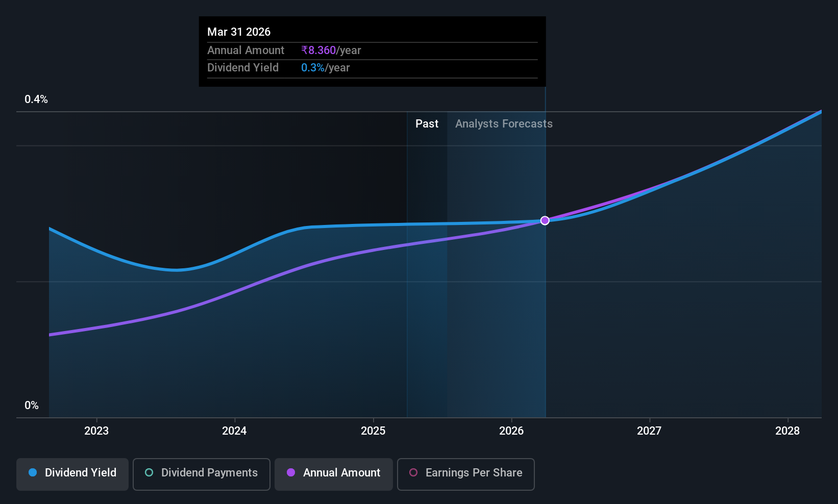Image resolution: width=838 pixels, height=504 pixels.
Task: Click the Mar 31 2026 tooltip date
Action: [x=239, y=32]
